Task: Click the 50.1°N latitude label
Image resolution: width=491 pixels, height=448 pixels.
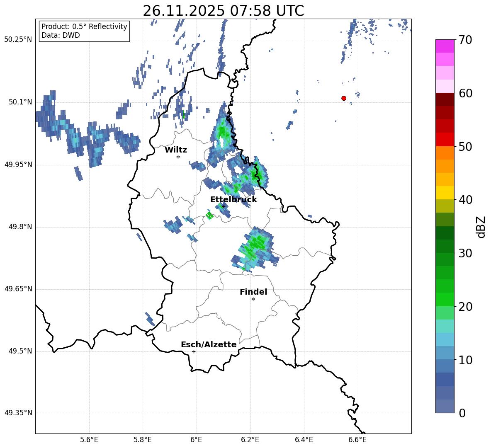Action: [x=20, y=102]
